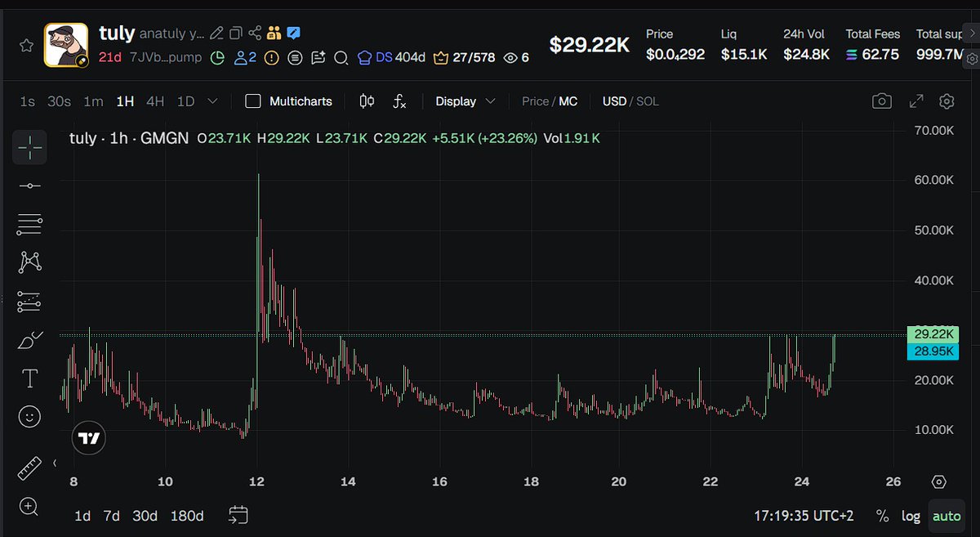Image resolution: width=980 pixels, height=537 pixels.
Task: Expand the timeframe dropdown chevron
Action: (x=212, y=101)
